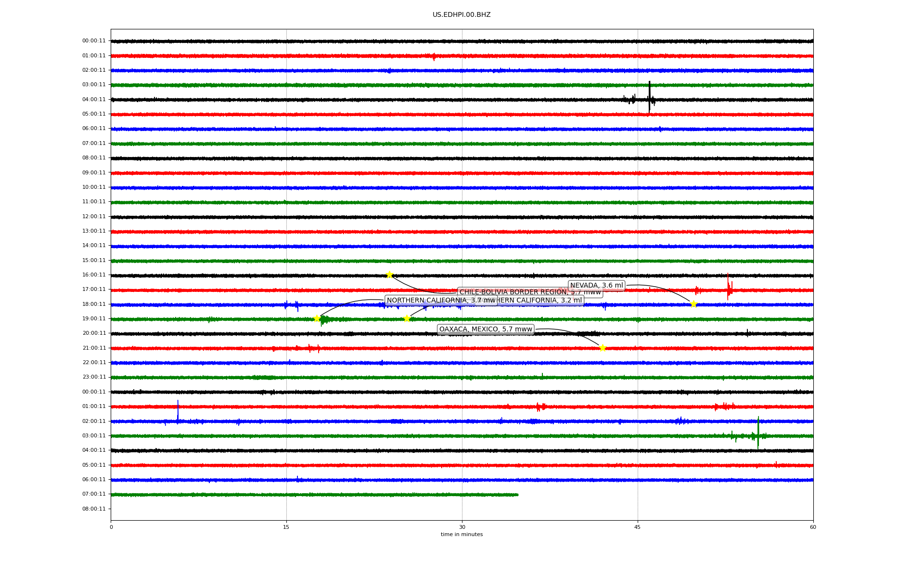The width and height of the screenshot is (924, 578).
Task: Click the OAXACA, MEXICO, 5.7 mww label
Action: [x=486, y=329]
